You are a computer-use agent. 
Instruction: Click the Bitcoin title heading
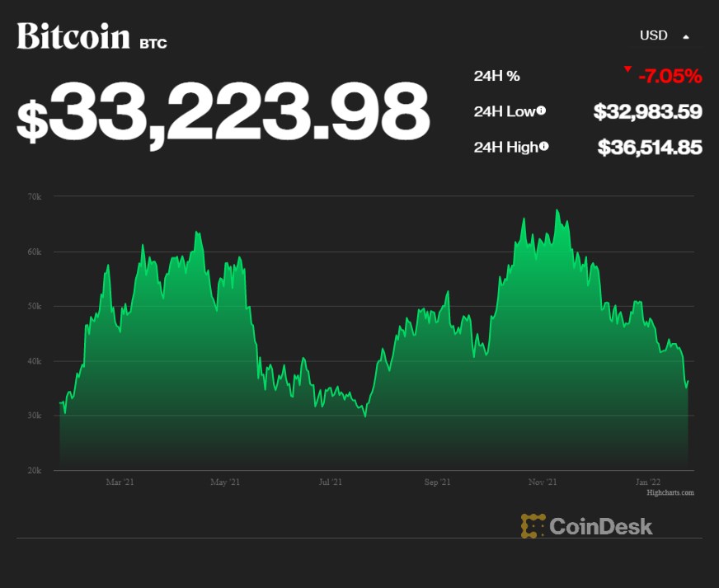coord(73,36)
